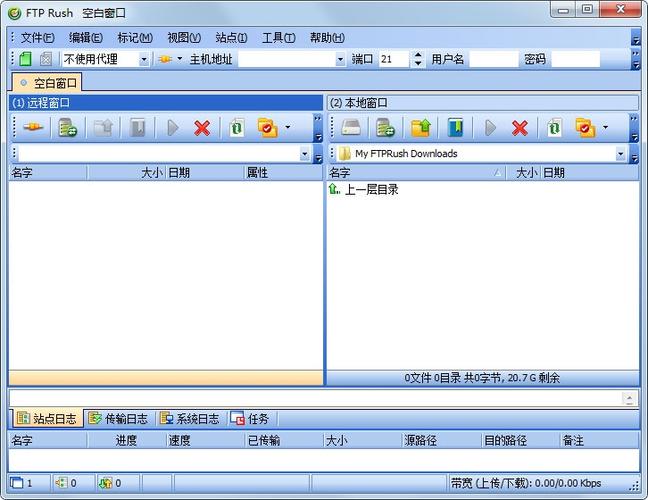Switch to the 任务 tab

point(249,419)
